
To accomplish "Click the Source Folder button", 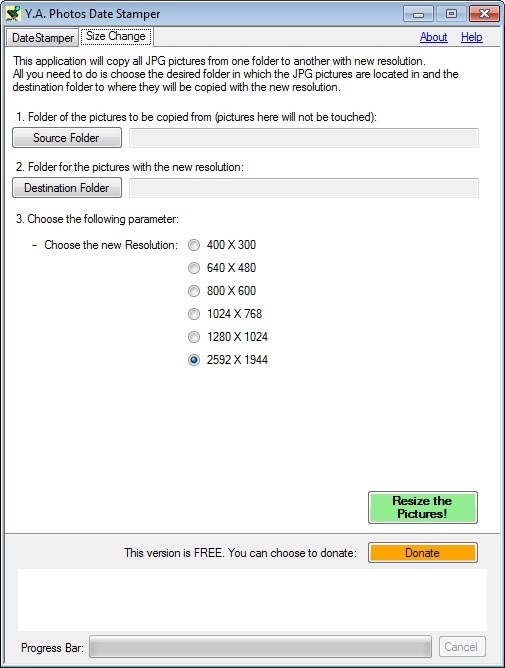I will coord(67,138).
